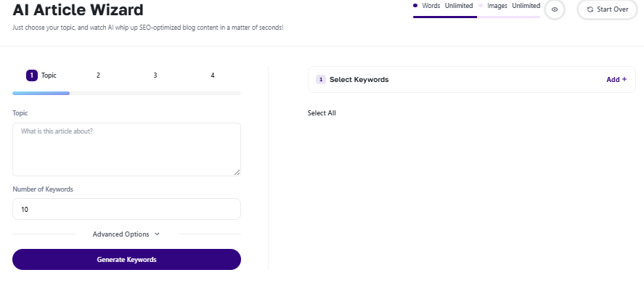Click the plus icon beside Add

624,79
